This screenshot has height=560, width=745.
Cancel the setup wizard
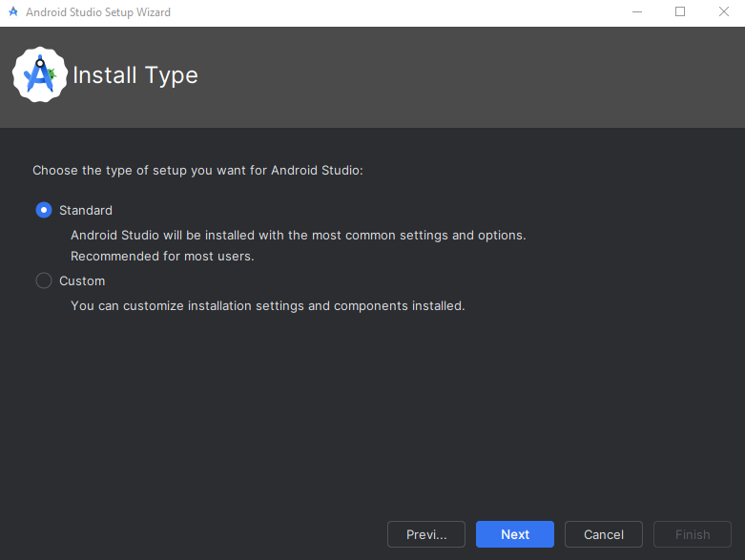(x=604, y=534)
